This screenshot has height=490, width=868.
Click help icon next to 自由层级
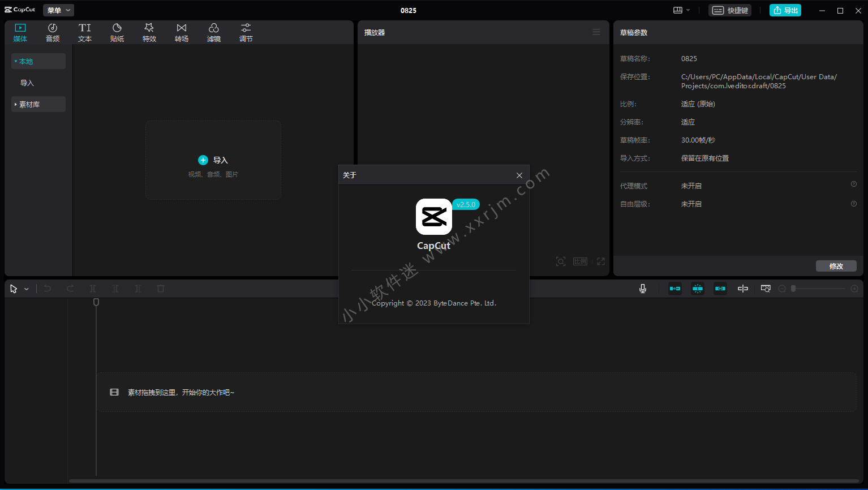pos(854,204)
